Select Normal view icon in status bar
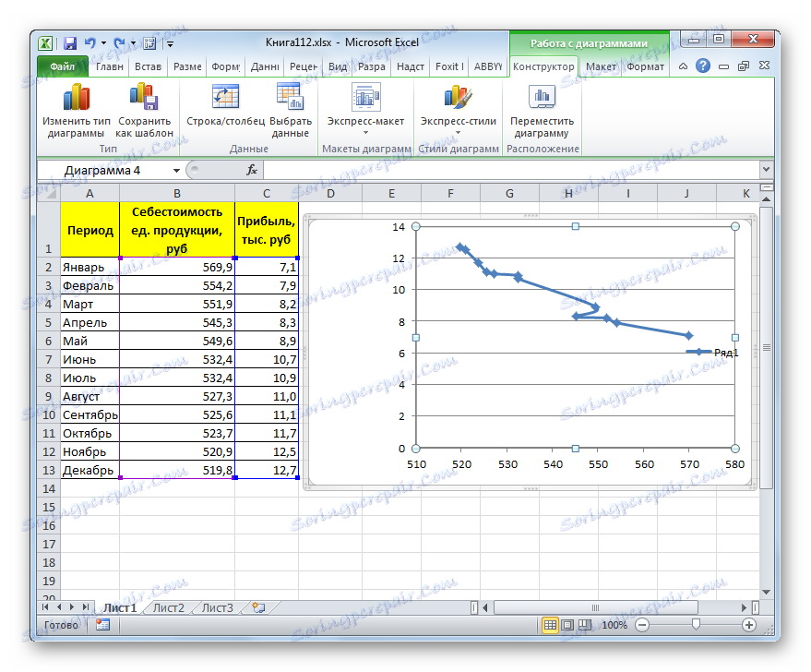The image size is (811, 672). (550, 625)
